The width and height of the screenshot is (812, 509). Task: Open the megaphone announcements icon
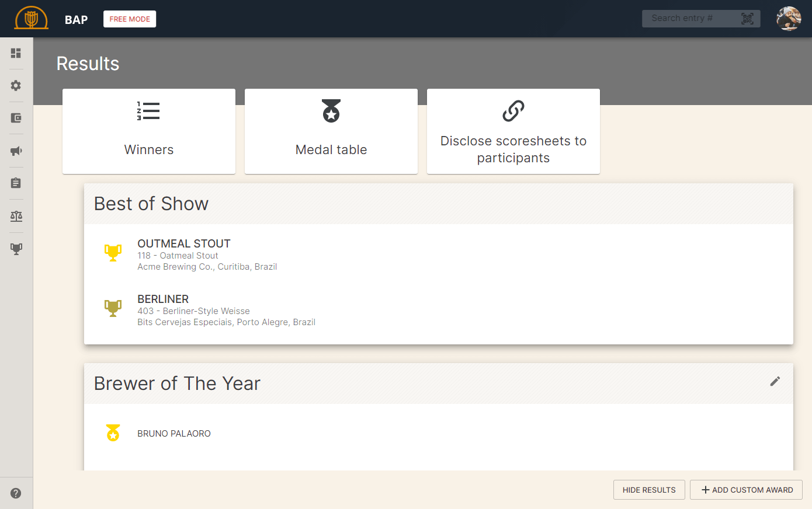(x=16, y=151)
